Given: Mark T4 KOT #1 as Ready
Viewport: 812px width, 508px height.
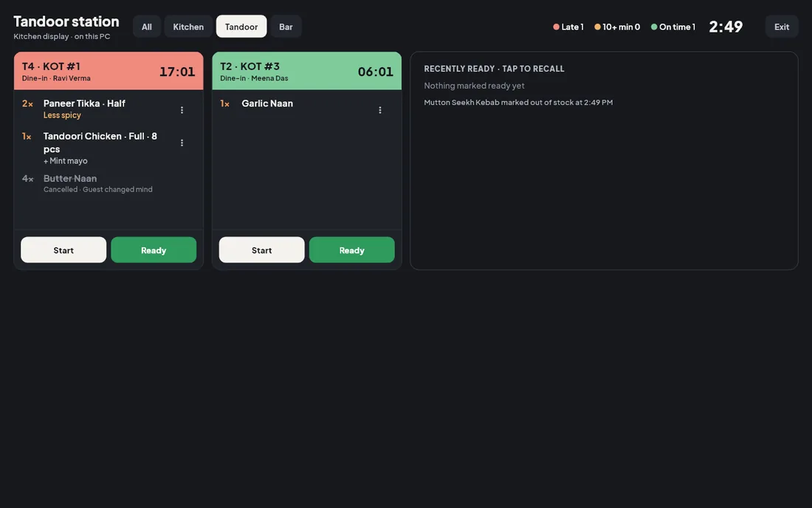Looking at the screenshot, I should 154,250.
